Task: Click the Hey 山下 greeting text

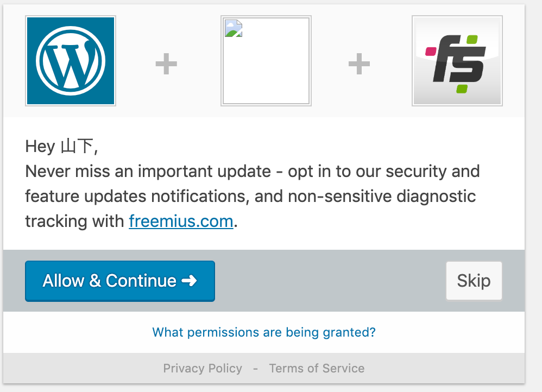Action: point(61,146)
